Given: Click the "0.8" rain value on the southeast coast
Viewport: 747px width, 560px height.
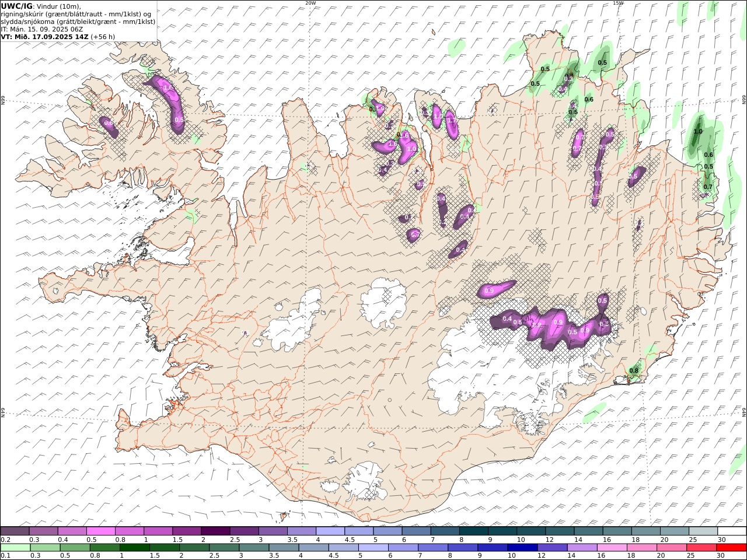Looking at the screenshot, I should click(634, 370).
